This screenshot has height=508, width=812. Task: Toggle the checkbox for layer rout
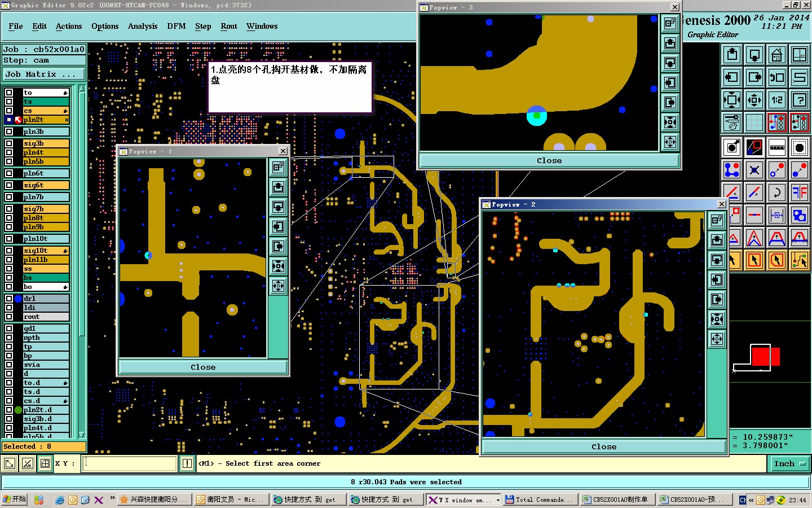pos(9,317)
